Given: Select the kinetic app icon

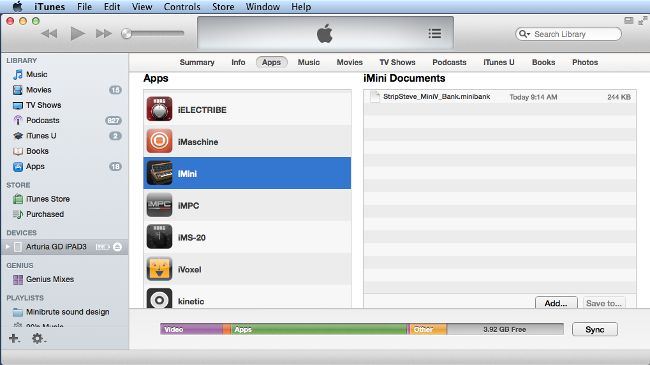Looking at the screenshot, I should click(x=159, y=299).
